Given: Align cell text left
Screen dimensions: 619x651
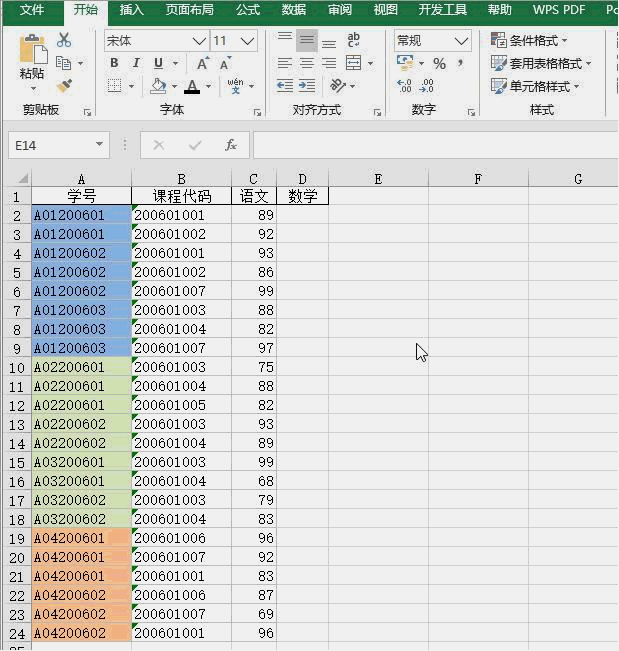Looking at the screenshot, I should click(285, 63).
